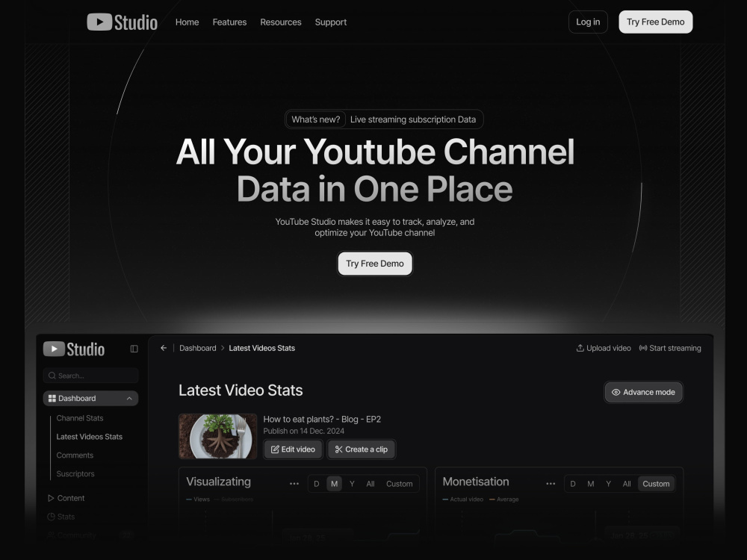Open the Resources nav link
The width and height of the screenshot is (747, 560).
(x=281, y=22)
